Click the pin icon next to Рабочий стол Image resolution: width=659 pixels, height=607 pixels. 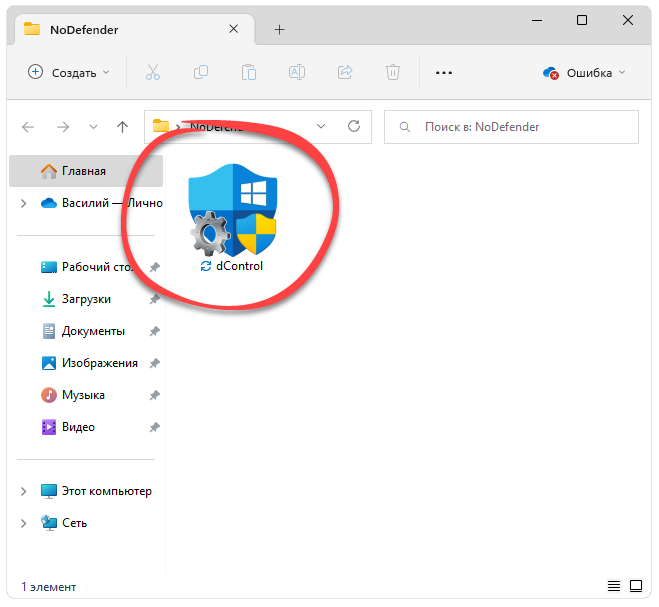tap(155, 267)
